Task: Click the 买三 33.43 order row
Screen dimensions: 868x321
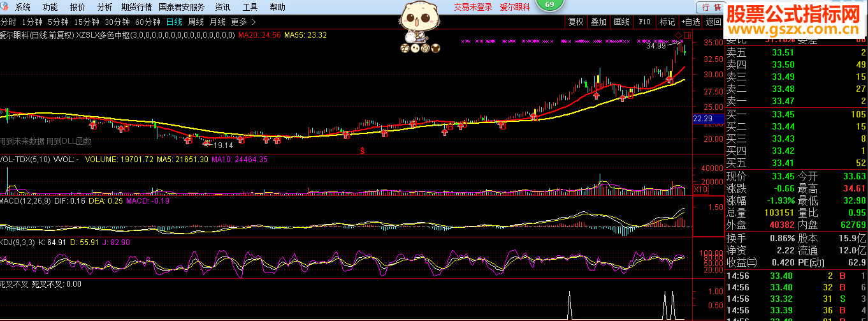Action: (797, 138)
